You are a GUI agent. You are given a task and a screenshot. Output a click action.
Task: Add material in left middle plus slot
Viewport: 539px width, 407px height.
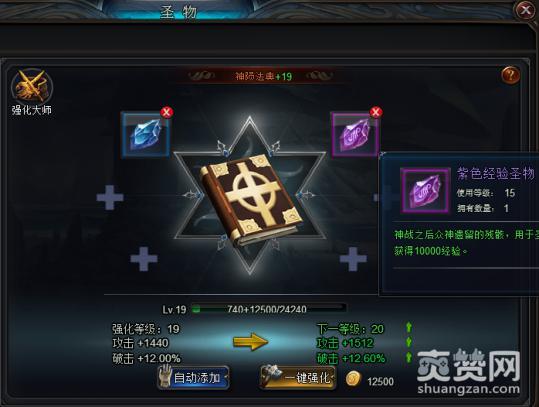[x=110, y=197]
